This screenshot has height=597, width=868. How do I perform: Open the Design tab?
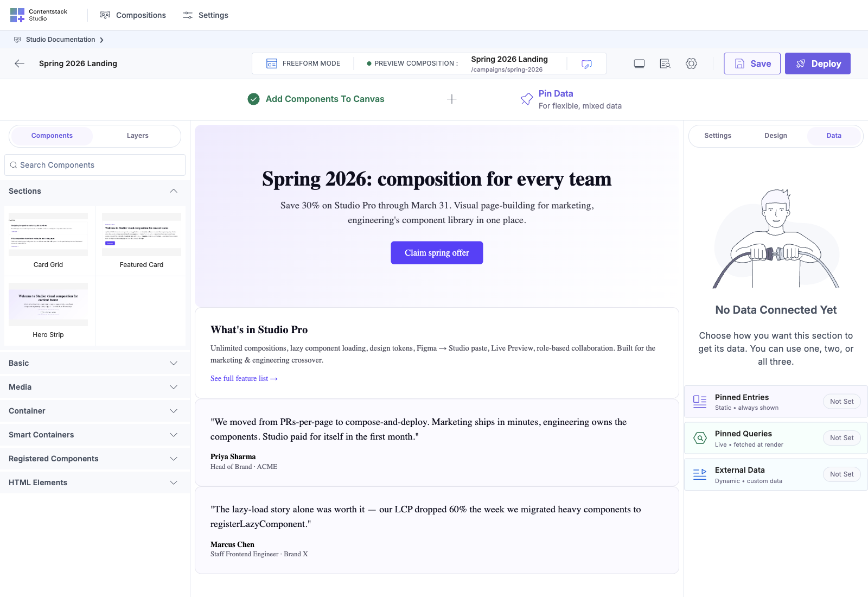pyautogui.click(x=776, y=136)
